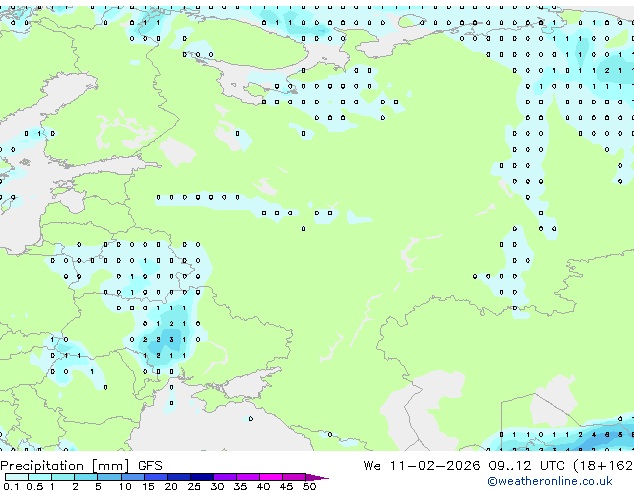The image size is (634, 490).
Task: Select the 20–25 mm legend color swatch
Action: (x=179, y=477)
